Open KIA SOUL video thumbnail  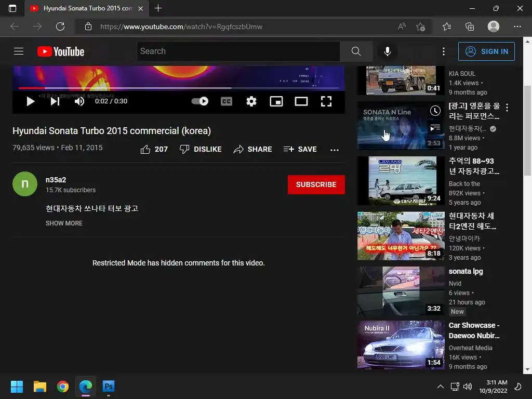point(401,81)
